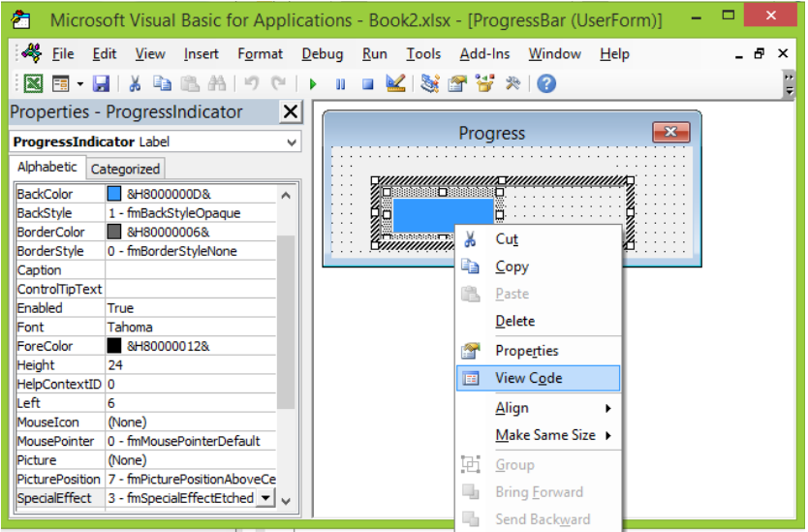Click the Paste toolbar icon
The width and height of the screenshot is (808, 532).
point(190,83)
